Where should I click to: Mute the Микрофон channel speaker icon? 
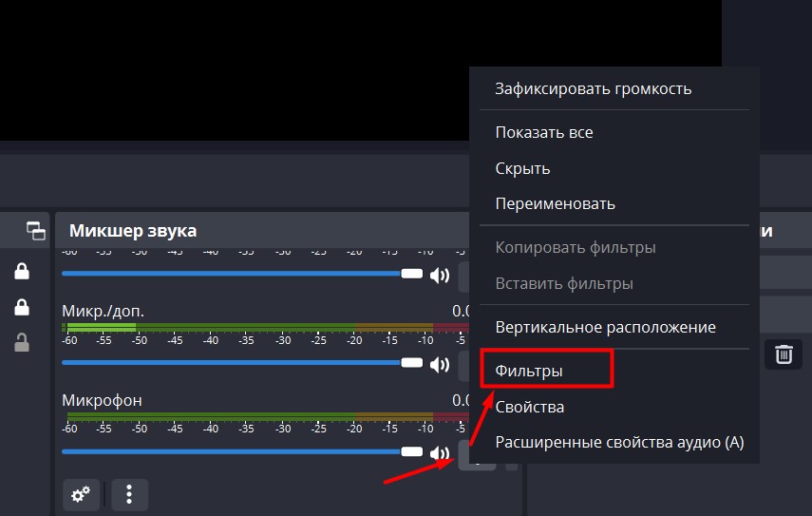tap(439, 452)
